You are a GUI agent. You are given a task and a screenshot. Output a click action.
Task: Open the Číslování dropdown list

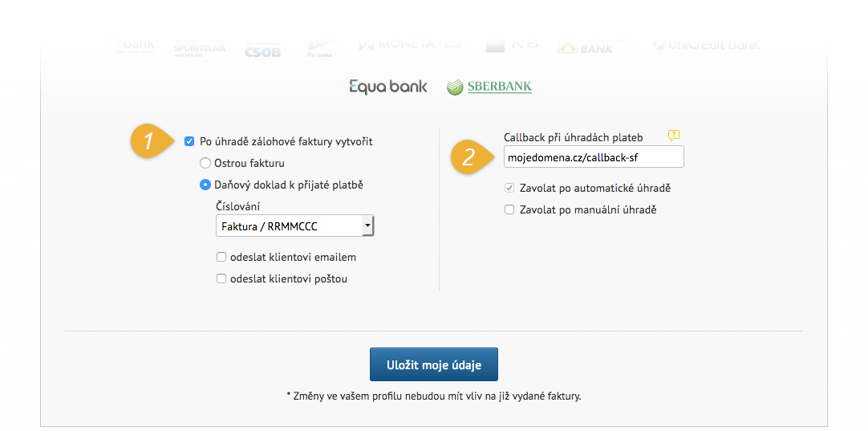click(x=295, y=226)
